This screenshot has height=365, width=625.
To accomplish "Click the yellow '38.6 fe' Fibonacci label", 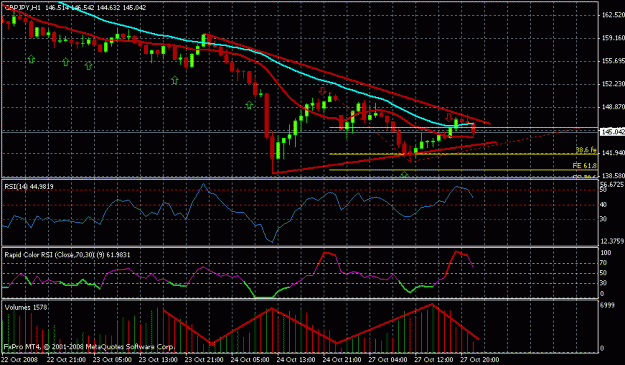I will pos(586,150).
